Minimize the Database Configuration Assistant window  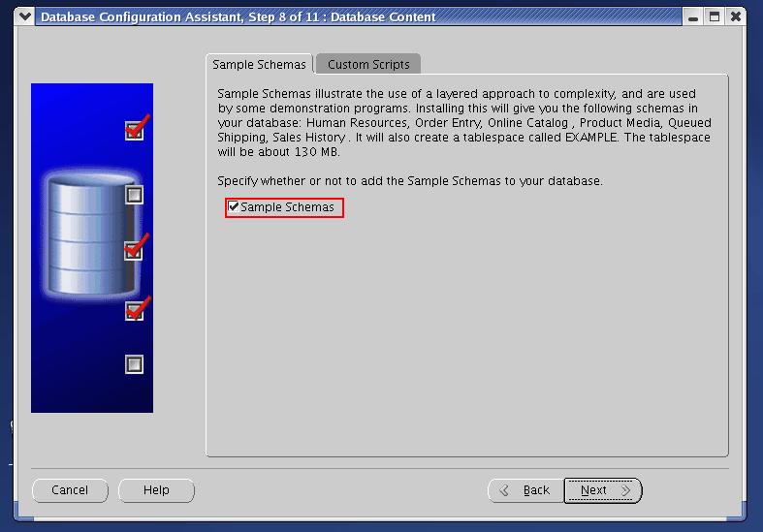coord(690,16)
